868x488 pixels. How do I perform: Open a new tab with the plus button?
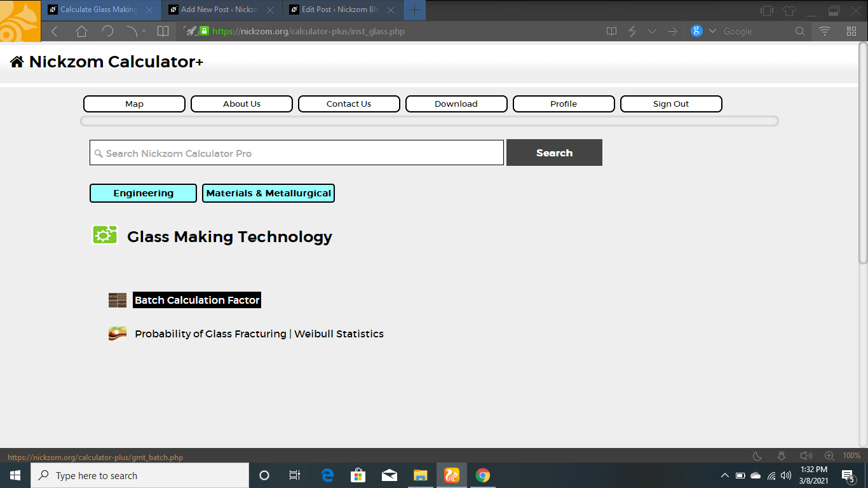point(414,10)
